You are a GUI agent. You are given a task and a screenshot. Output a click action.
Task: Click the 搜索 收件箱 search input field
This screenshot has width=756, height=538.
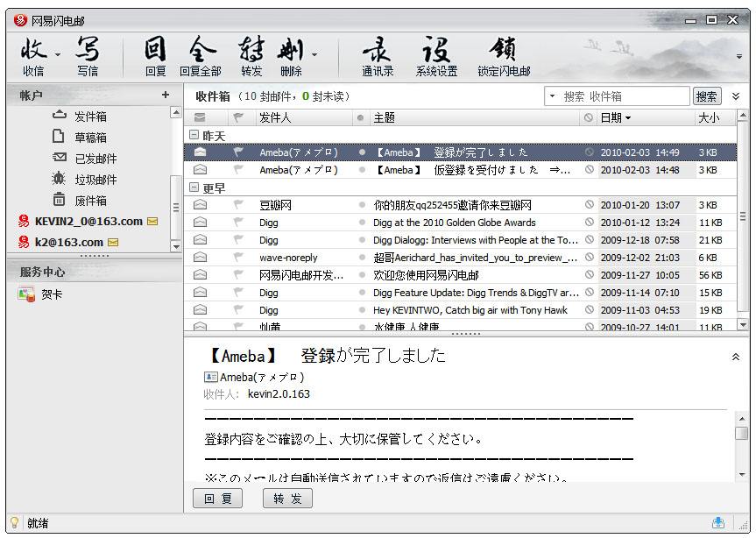(x=624, y=96)
